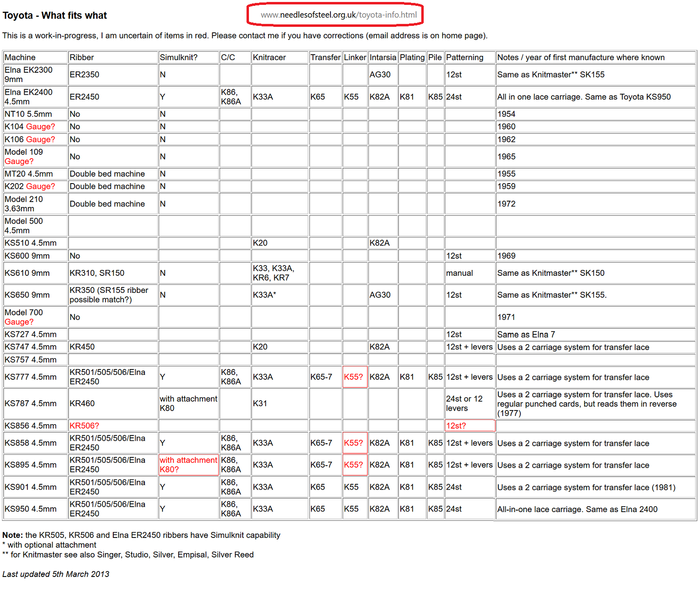
Task: Click the 'Plating' column header
Action: pos(412,57)
